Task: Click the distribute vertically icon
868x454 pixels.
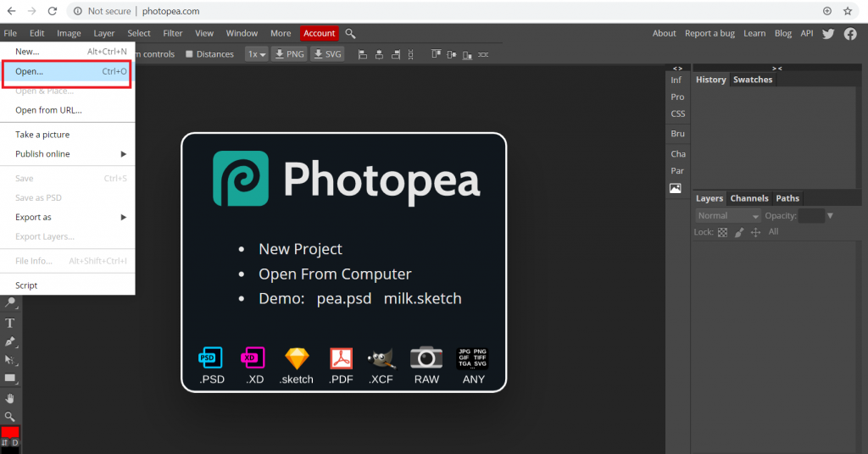Action: point(411,54)
